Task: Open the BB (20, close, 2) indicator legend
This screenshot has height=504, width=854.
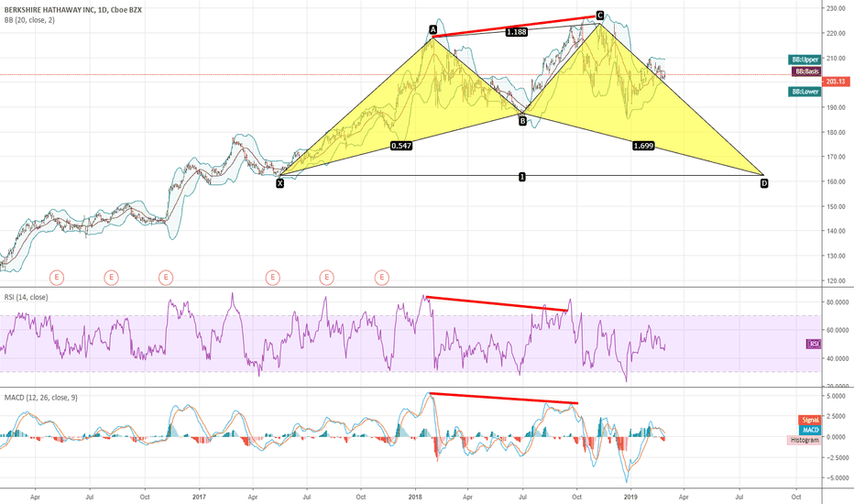Action: (x=29, y=20)
